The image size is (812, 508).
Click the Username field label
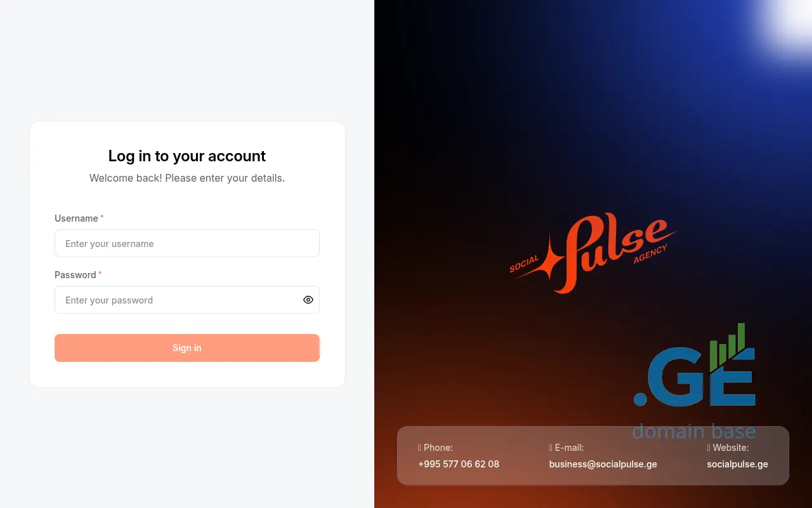(76, 218)
